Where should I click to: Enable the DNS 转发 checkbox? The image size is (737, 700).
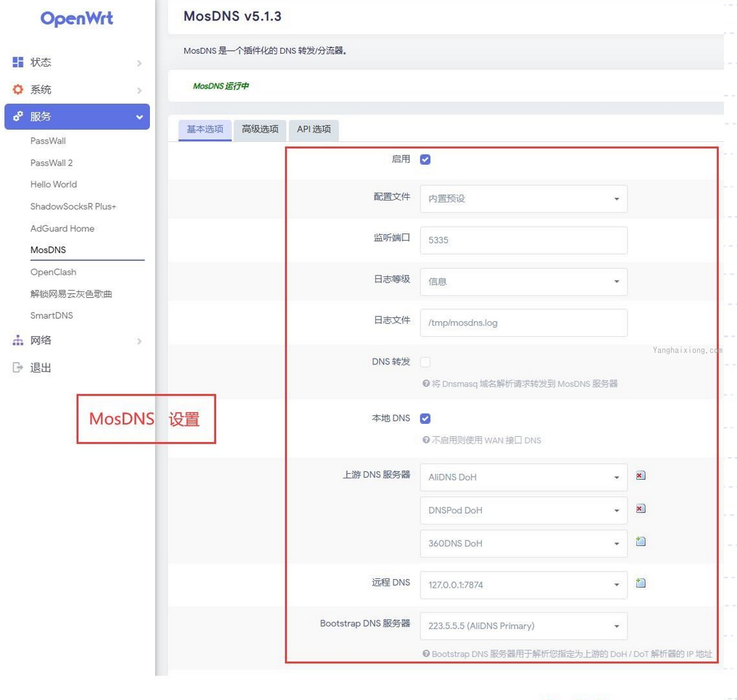(x=425, y=362)
